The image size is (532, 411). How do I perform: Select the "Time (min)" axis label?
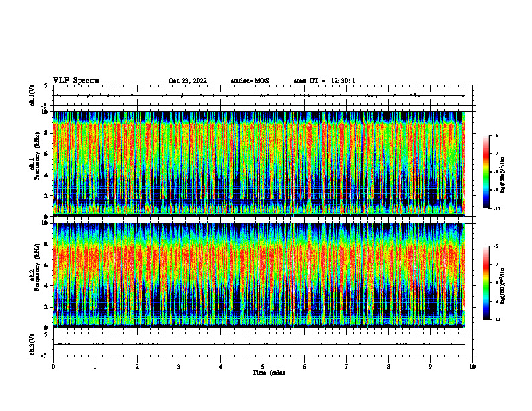[x=269, y=373]
